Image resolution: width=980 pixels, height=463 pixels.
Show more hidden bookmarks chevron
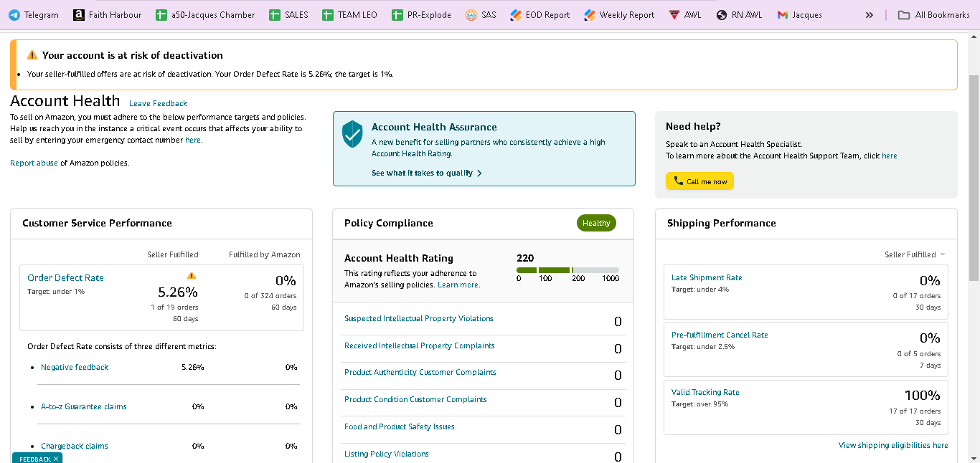pyautogui.click(x=870, y=14)
